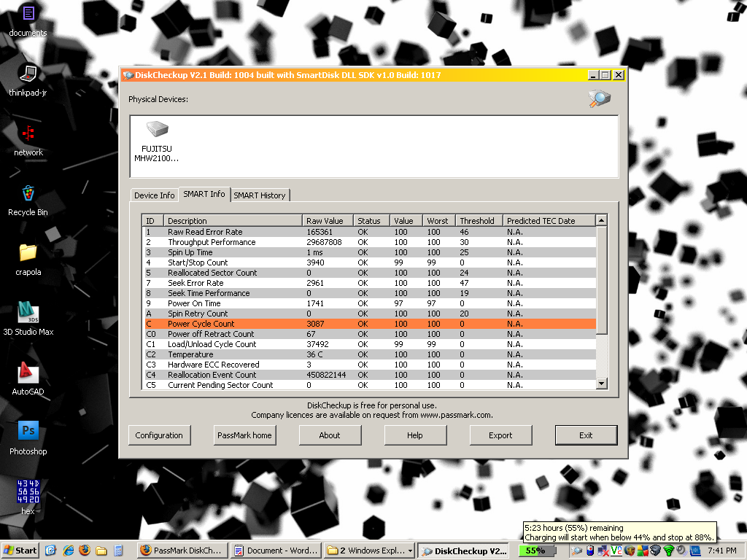The image size is (747, 560).
Task: Open the network desktop icon
Action: 28,141
